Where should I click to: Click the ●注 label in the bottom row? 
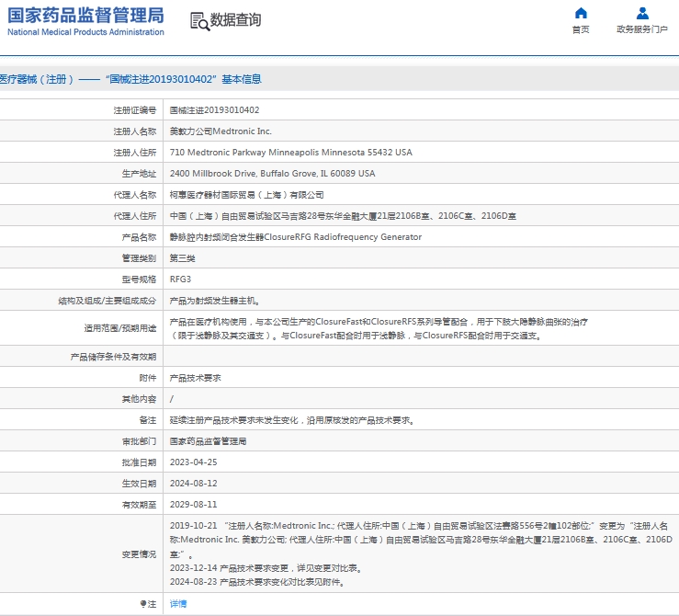148,604
